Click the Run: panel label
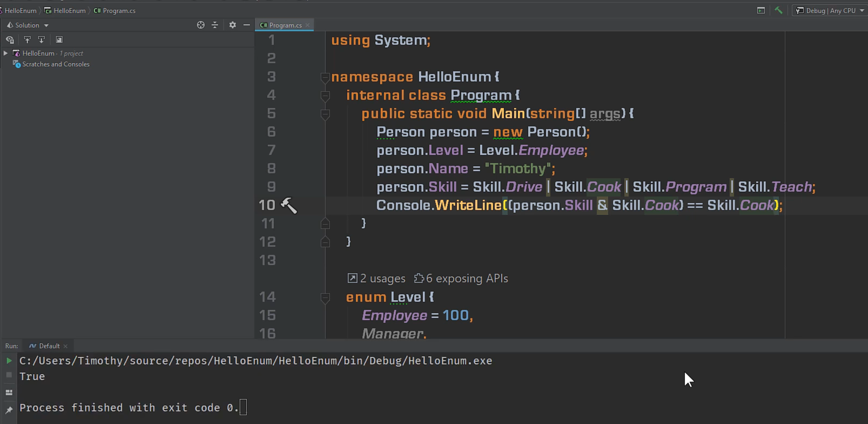The image size is (868, 424). [12, 346]
